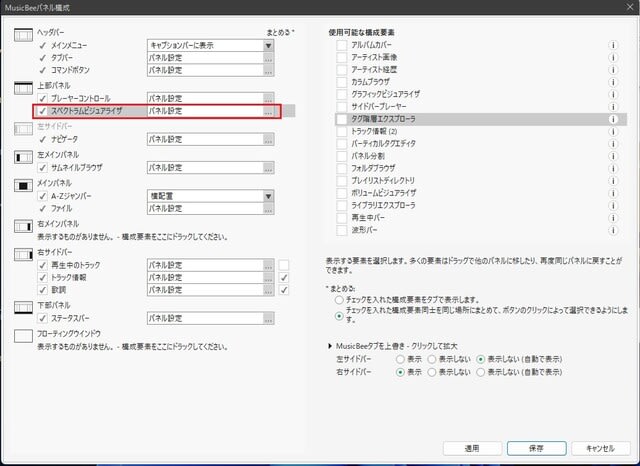Click the メインパネル layout icon
The height and width of the screenshot is (466, 640).
click(x=23, y=186)
